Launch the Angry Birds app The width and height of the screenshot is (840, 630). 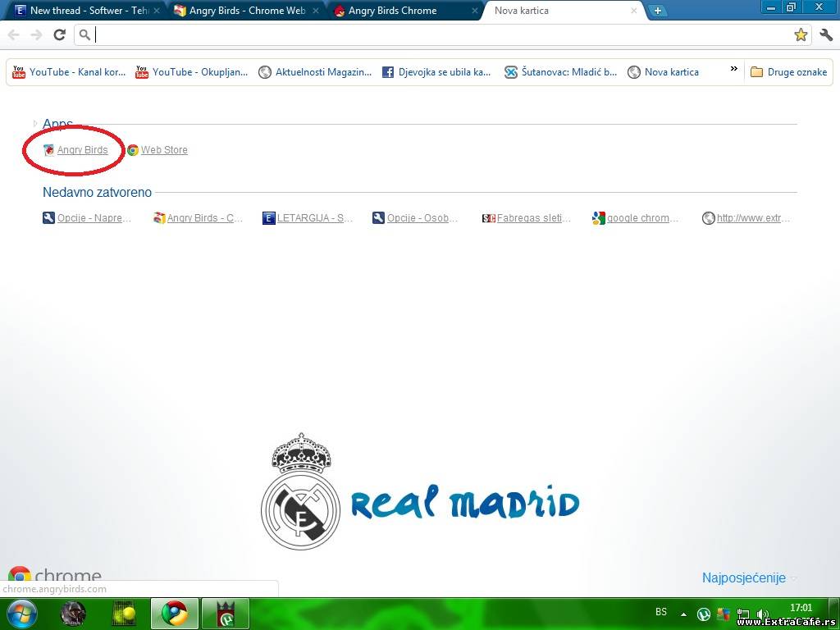coord(76,150)
